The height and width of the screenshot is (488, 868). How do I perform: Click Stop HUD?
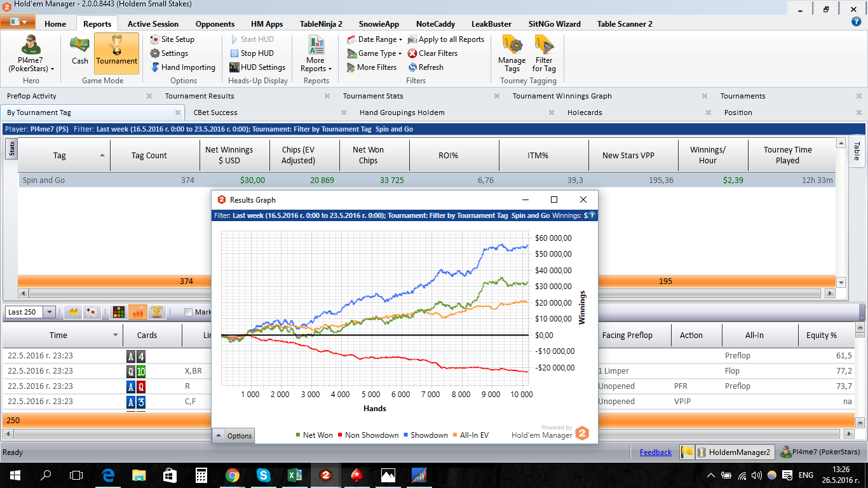252,53
